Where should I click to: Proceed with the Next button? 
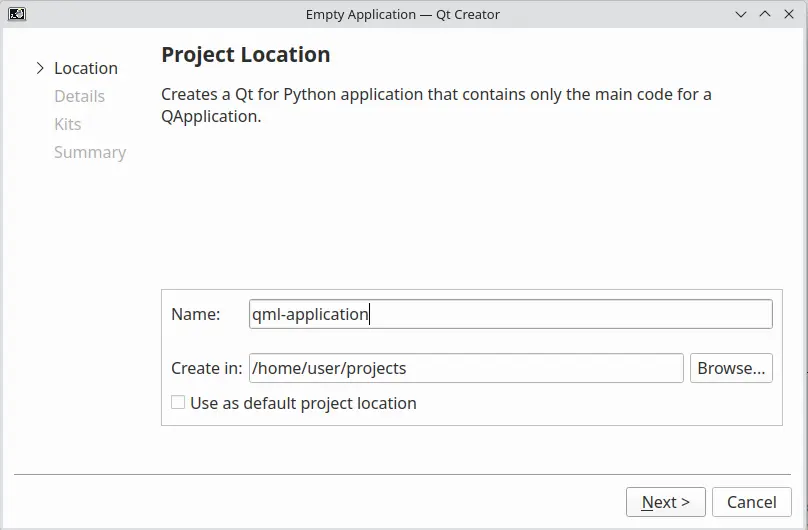pos(666,502)
